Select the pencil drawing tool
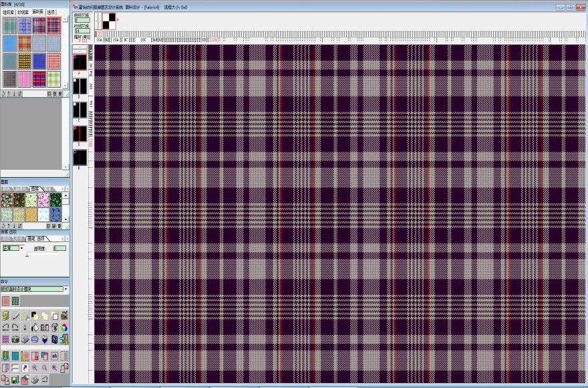Viewport: 588px width, 388px height. coord(15,315)
